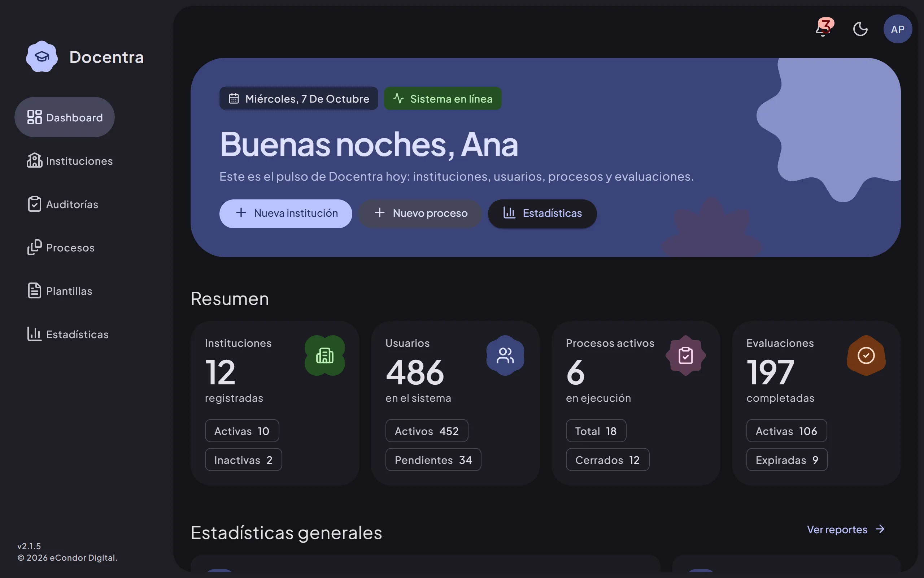Click the 197 evaluations count
The width and height of the screenshot is (924, 578).
pos(770,372)
